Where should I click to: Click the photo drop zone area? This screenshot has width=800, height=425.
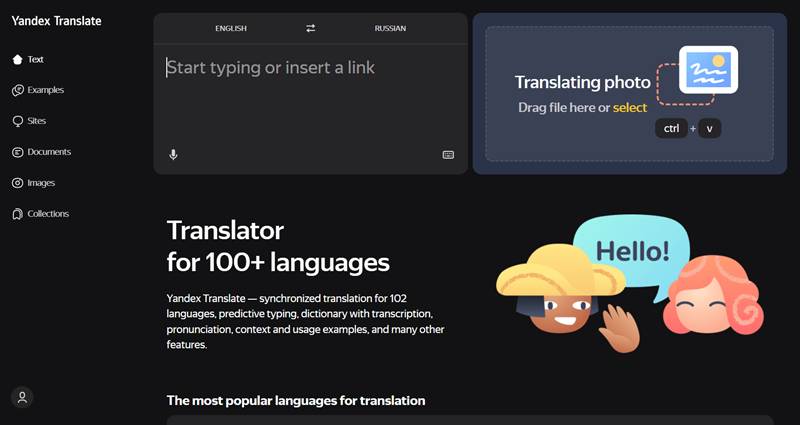click(x=630, y=94)
